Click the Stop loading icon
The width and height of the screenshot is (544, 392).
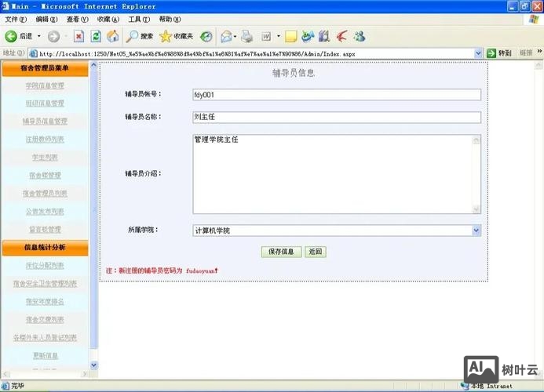coord(78,36)
